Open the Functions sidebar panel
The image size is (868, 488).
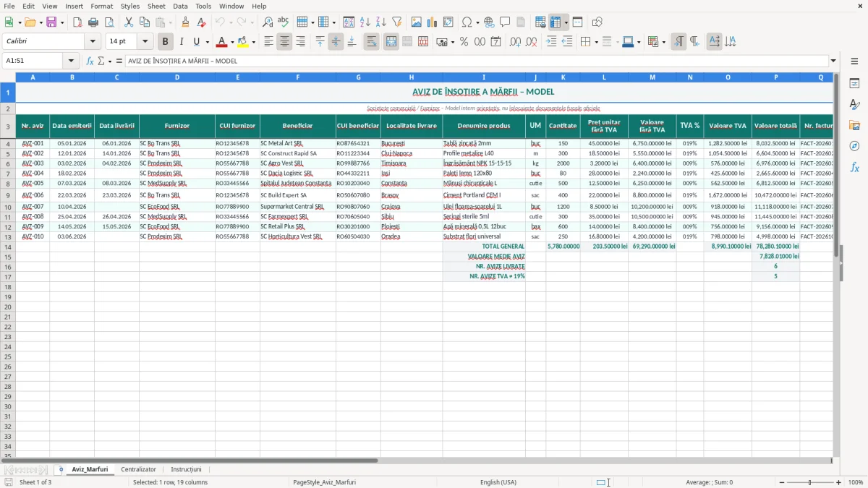(x=854, y=167)
